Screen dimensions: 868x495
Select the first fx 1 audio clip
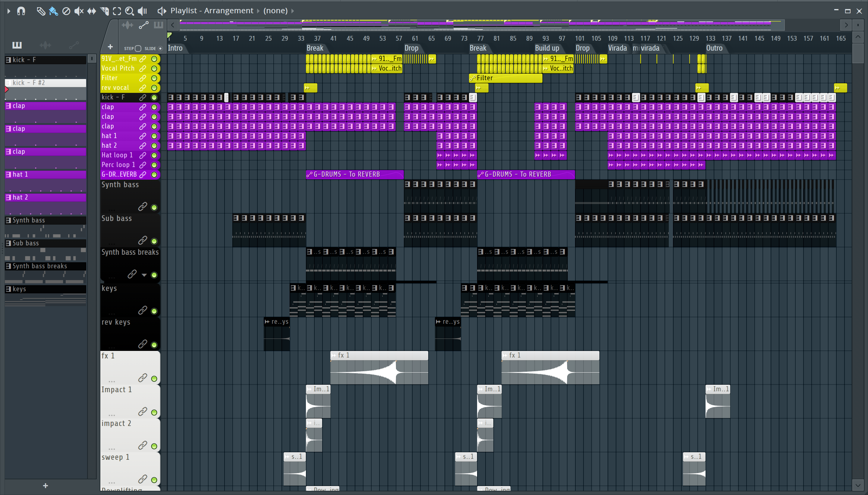[x=379, y=368]
